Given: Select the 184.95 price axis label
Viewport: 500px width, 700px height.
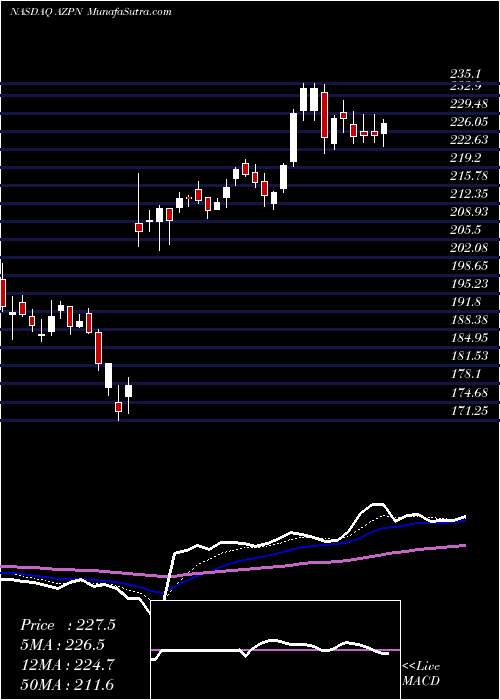Looking at the screenshot, I should coord(468,338).
